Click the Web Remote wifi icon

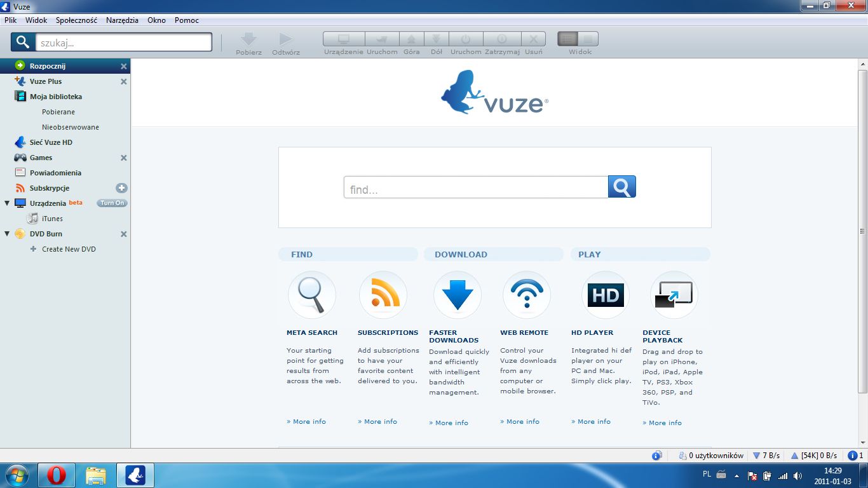tap(527, 295)
